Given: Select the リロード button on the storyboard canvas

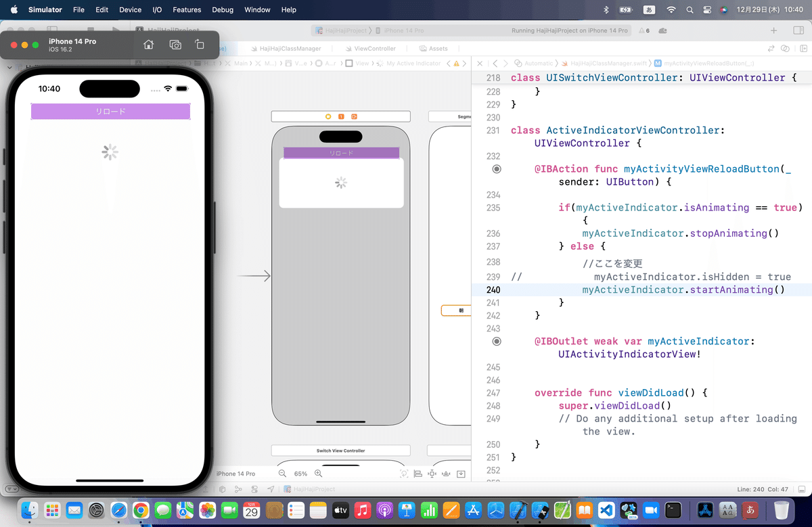Looking at the screenshot, I should (341, 153).
